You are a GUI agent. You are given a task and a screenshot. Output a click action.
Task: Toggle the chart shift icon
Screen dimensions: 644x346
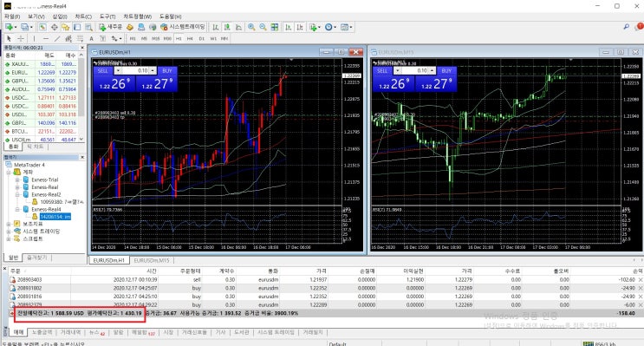tap(300, 27)
